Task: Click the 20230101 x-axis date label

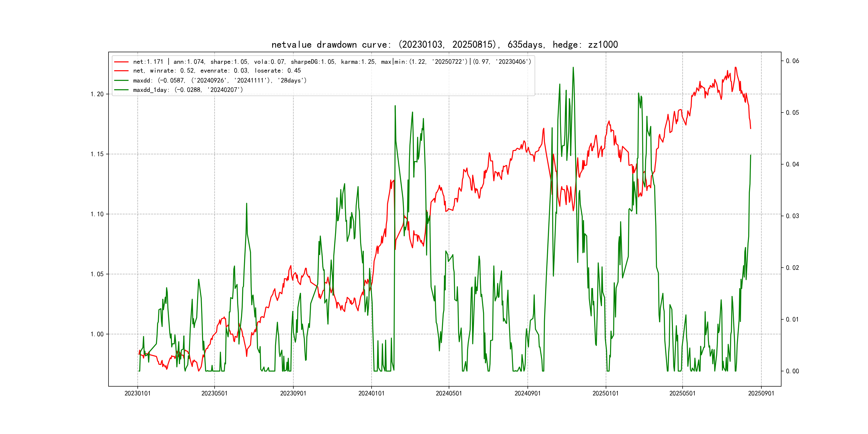Action: (137, 394)
